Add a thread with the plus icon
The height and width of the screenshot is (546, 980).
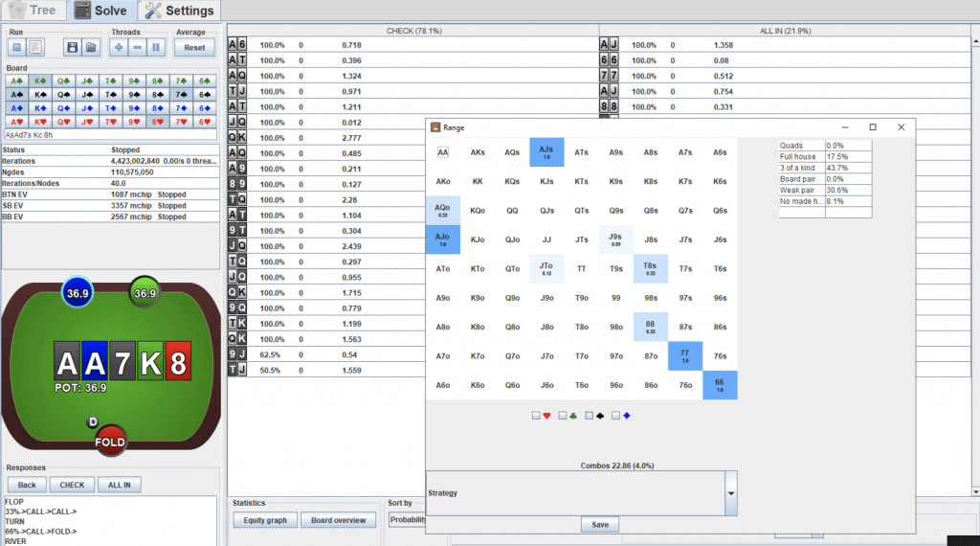(119, 47)
